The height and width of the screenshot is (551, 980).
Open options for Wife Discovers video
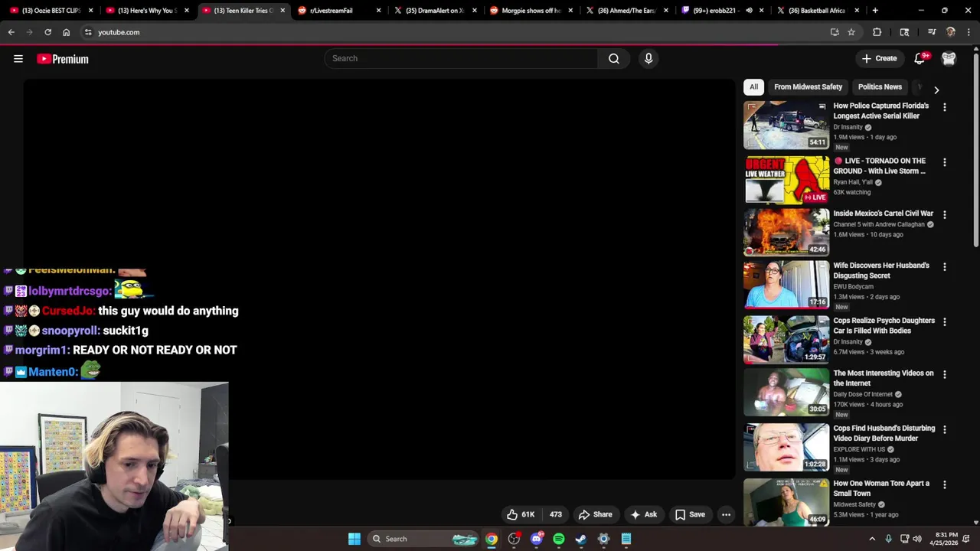click(x=944, y=267)
